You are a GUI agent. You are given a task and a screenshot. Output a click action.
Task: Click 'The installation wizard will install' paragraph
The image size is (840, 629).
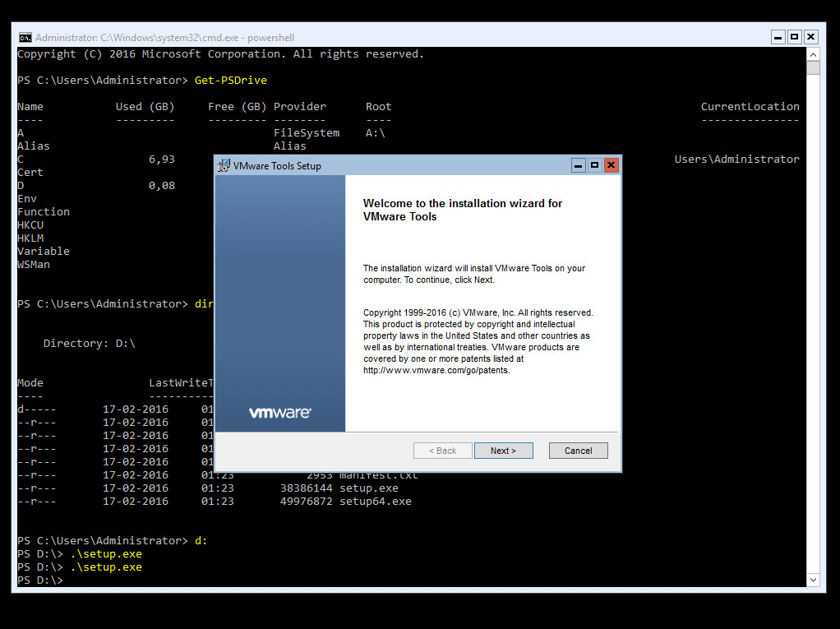tap(474, 274)
